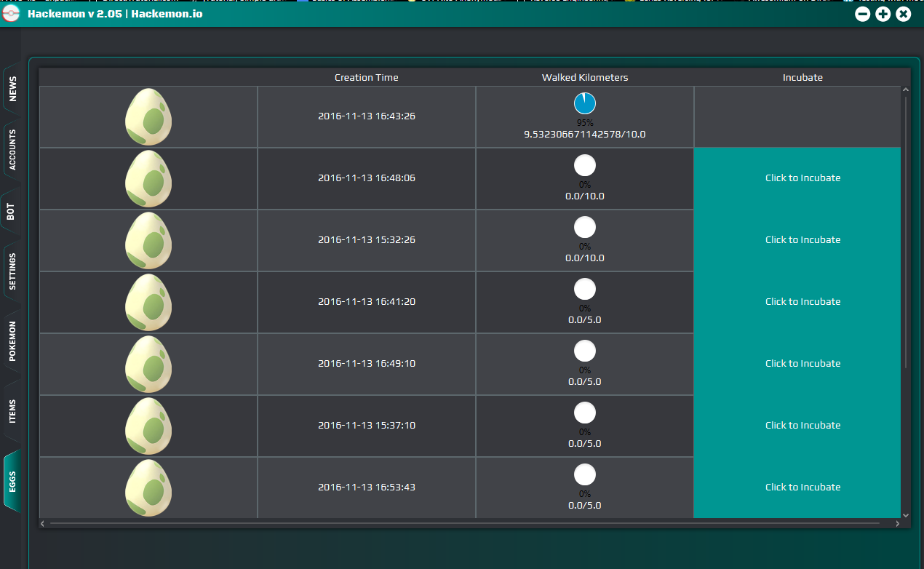Select the 2016-11-13 16:43:26 timestamp cell

[x=367, y=116]
